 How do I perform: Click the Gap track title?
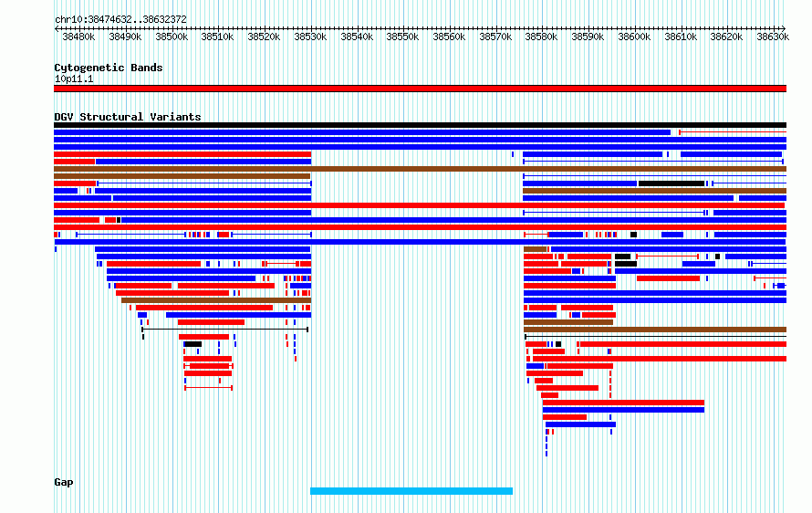tap(64, 483)
